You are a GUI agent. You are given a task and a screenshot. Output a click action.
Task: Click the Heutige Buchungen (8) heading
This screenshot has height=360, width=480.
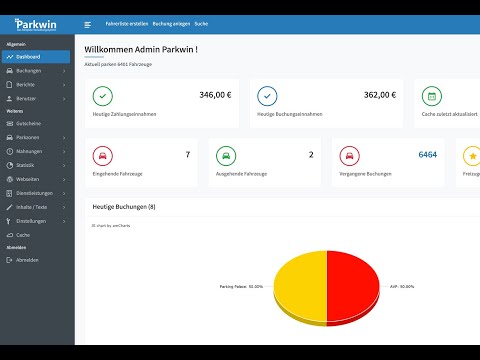click(x=124, y=207)
